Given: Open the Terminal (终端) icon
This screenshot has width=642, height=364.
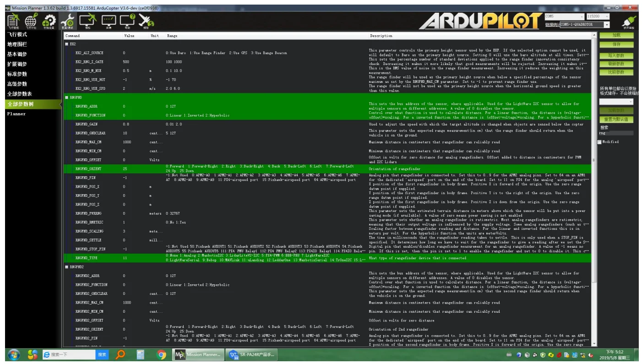Looking at the screenshot, I should click(x=109, y=20).
